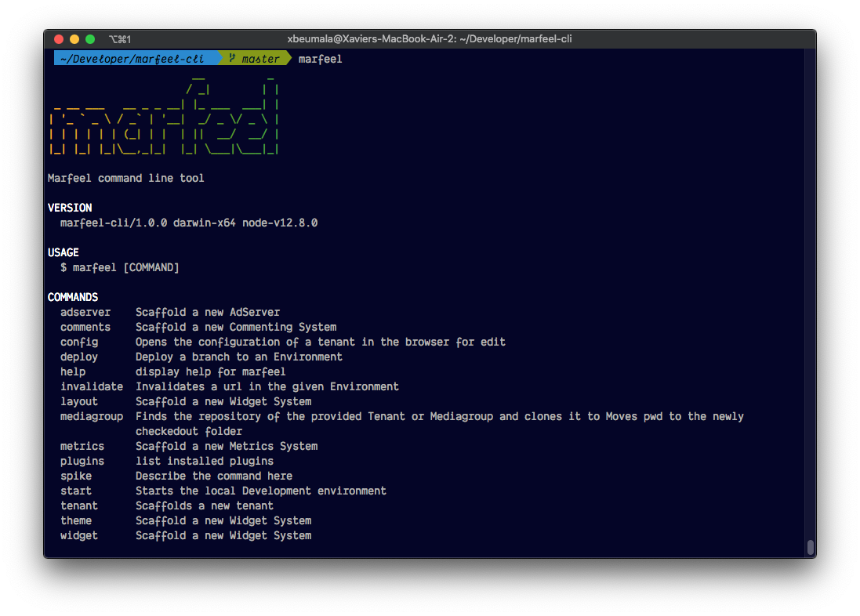Click 'Finds the repository of the provided Tenant' line

pyautogui.click(x=440, y=416)
